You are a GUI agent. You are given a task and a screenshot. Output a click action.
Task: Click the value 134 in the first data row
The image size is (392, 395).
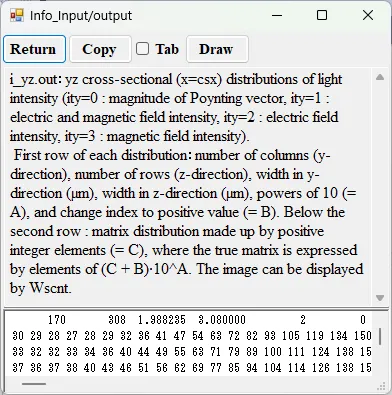click(x=339, y=336)
